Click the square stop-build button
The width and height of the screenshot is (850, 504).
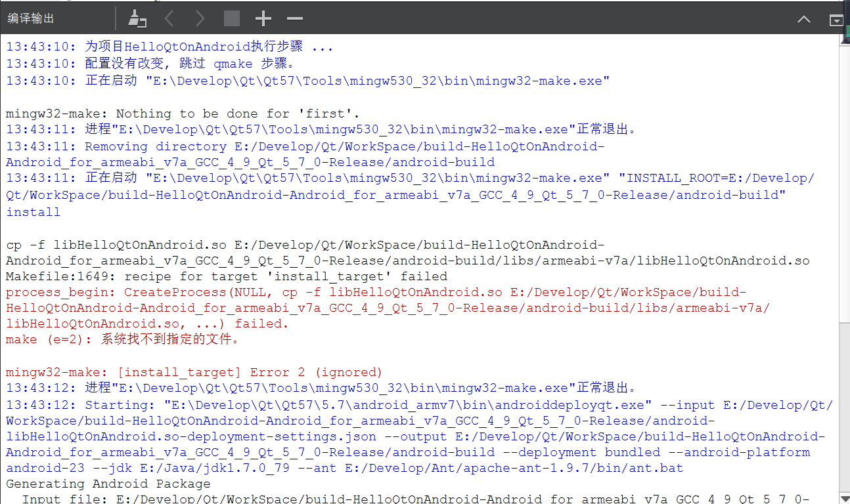231,18
